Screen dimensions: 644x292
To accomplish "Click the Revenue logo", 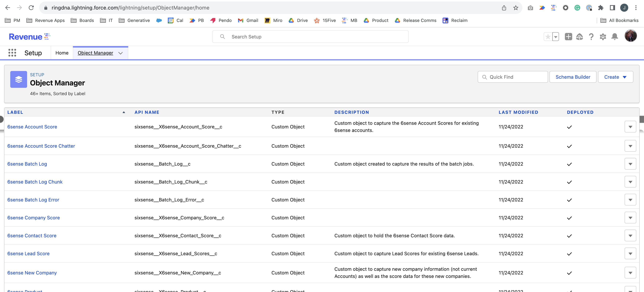I will point(29,37).
